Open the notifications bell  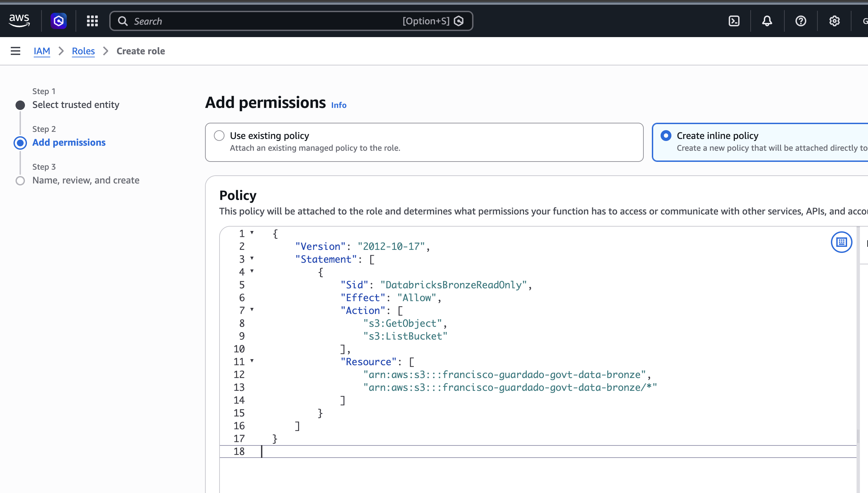[x=767, y=21]
